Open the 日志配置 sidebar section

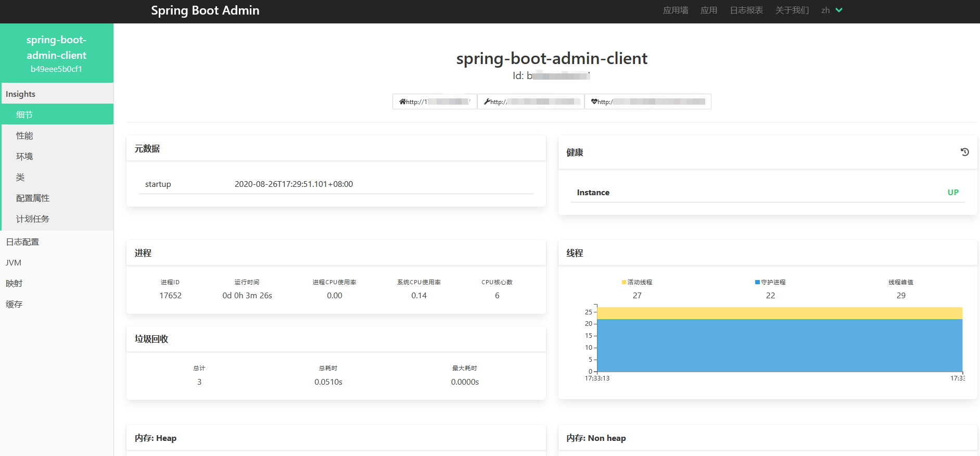tap(57, 242)
